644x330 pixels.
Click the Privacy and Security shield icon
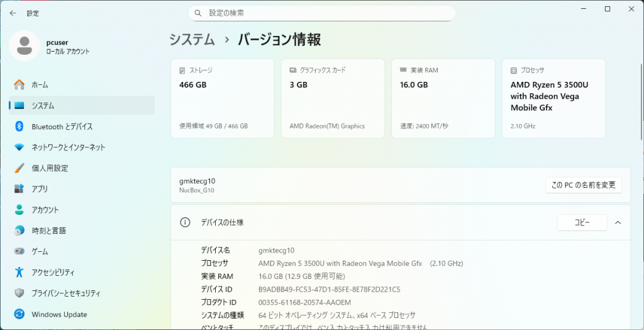tap(19, 293)
